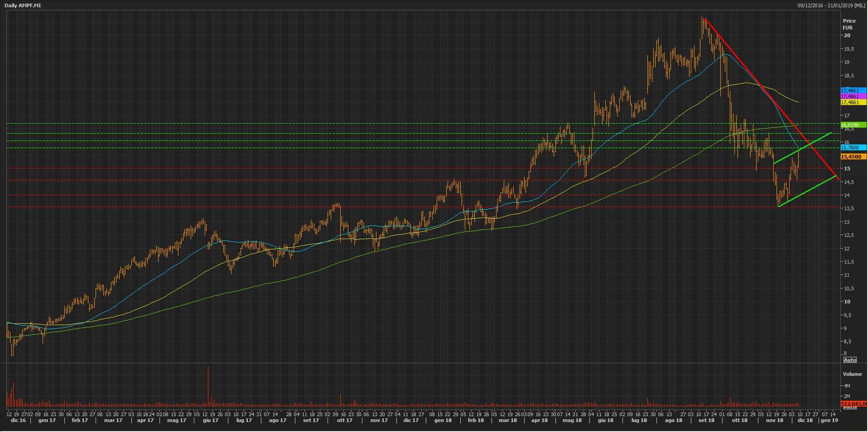Viewport: 868px width, 432px height.
Task: Click the Daily AMPF.MI chart title
Action: click(23, 5)
